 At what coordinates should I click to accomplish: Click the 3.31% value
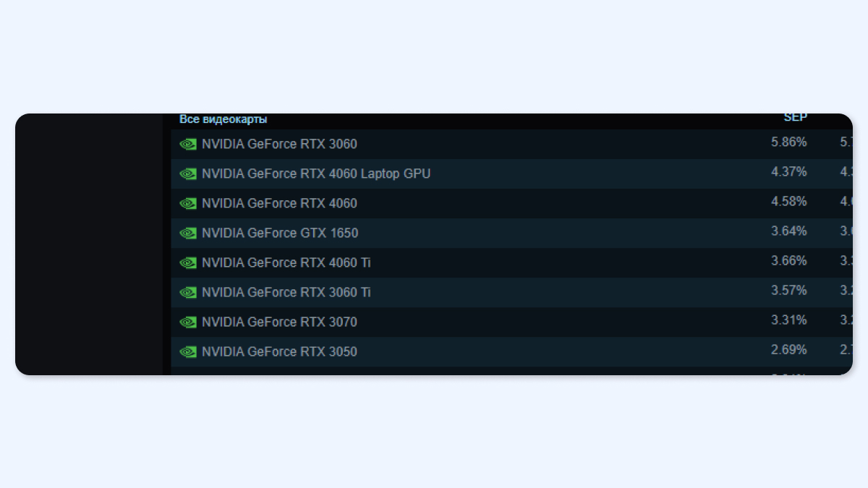(789, 320)
